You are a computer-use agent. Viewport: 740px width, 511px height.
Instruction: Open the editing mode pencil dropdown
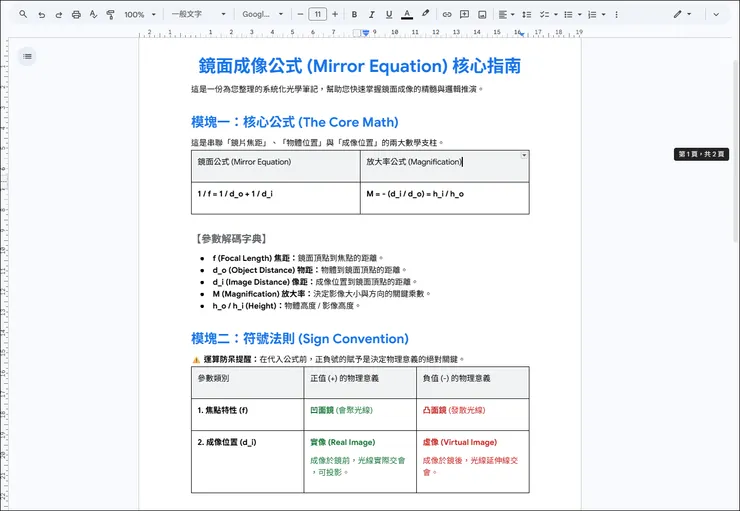682,14
